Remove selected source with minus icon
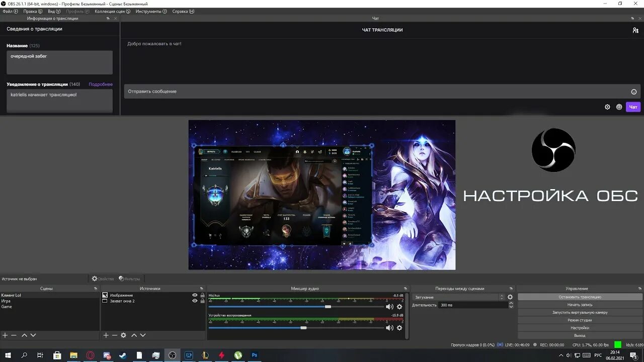 tap(115, 335)
